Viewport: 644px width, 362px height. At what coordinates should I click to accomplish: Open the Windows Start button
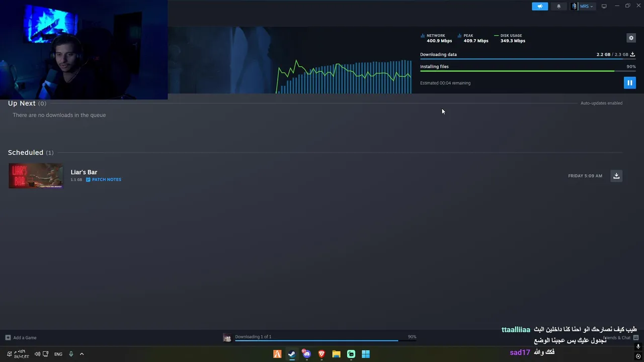point(366,354)
